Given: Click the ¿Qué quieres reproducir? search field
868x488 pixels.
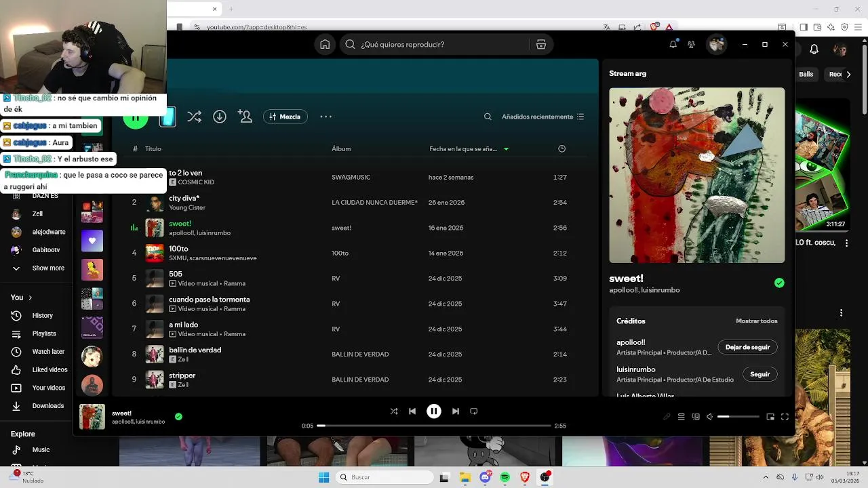Looking at the screenshot, I should click(x=434, y=44).
